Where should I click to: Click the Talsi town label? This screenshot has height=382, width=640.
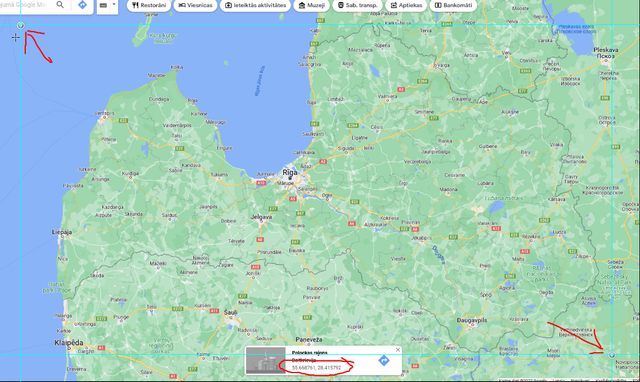coord(176,135)
